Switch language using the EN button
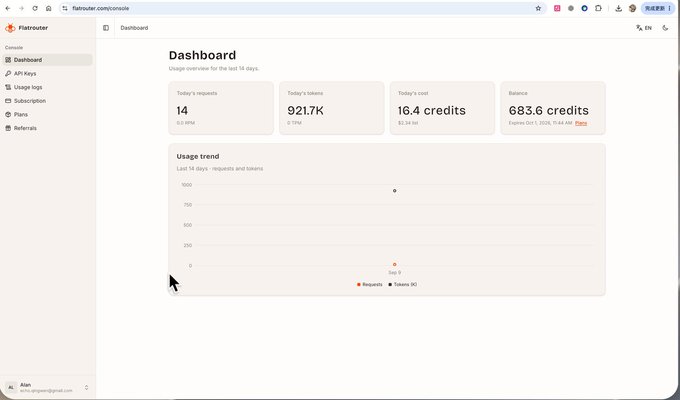Screen dimensions: 680x400 click(644, 28)
